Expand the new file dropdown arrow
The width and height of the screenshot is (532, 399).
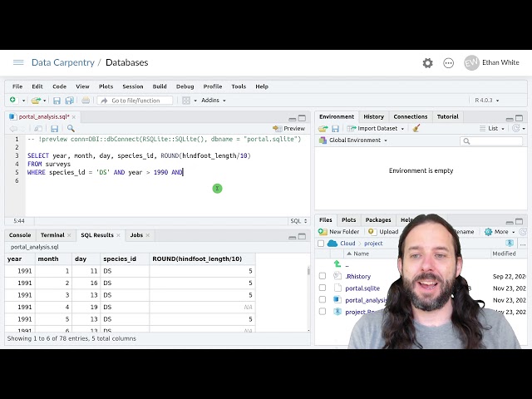coord(23,101)
